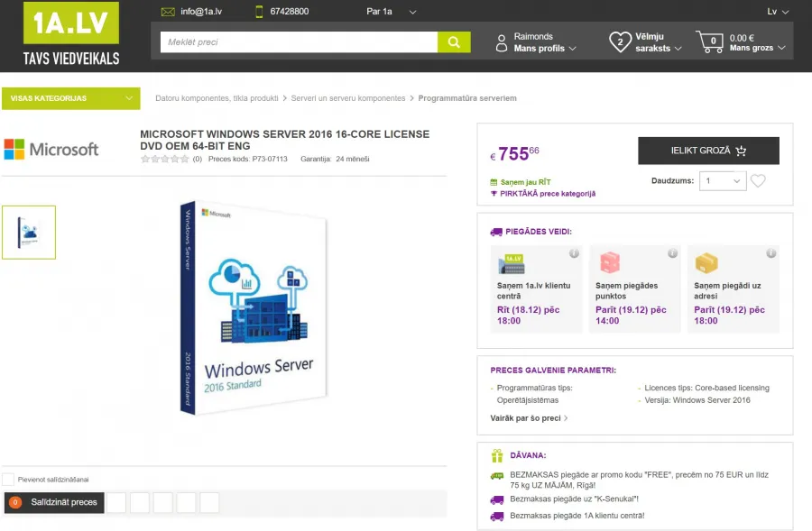
Task: Expand the Mans grozs dropdown
Action: (x=757, y=48)
